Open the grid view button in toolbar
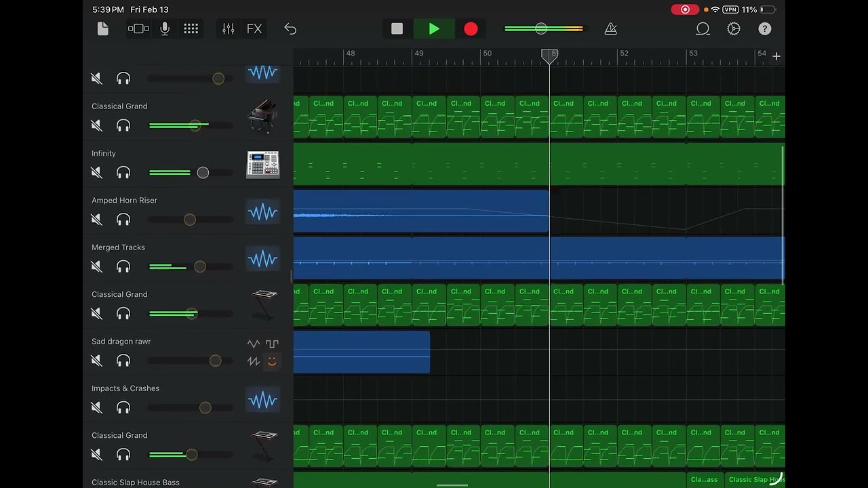 click(x=191, y=28)
